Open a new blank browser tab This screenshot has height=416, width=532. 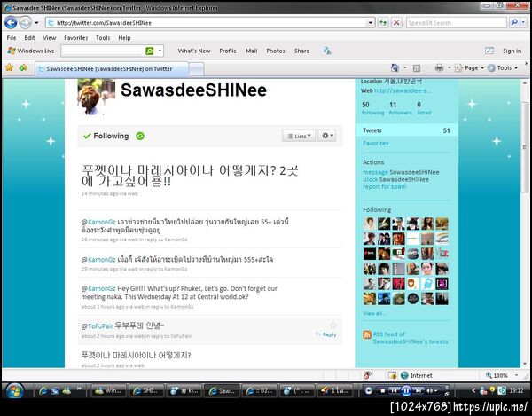[x=197, y=69]
